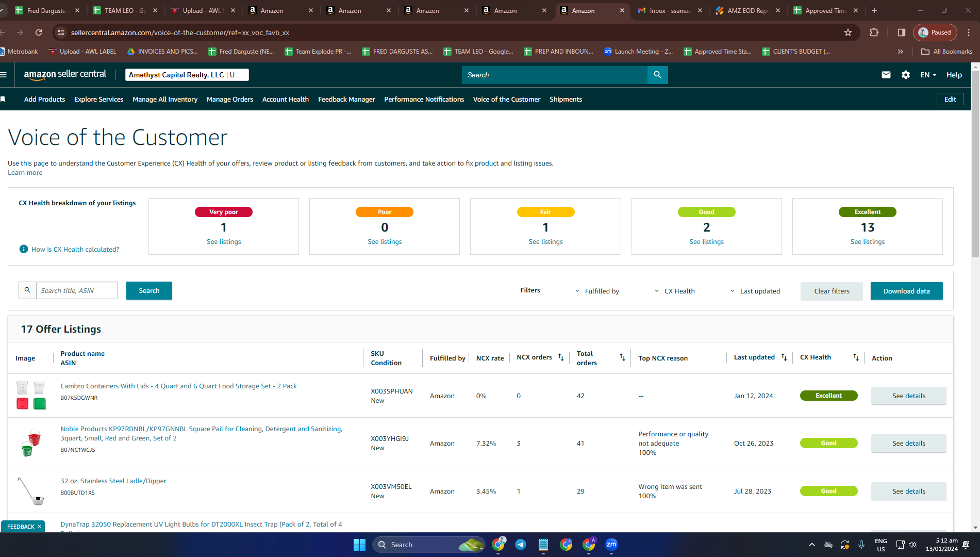
Task: Click the CX Health info icon
Action: 24,249
